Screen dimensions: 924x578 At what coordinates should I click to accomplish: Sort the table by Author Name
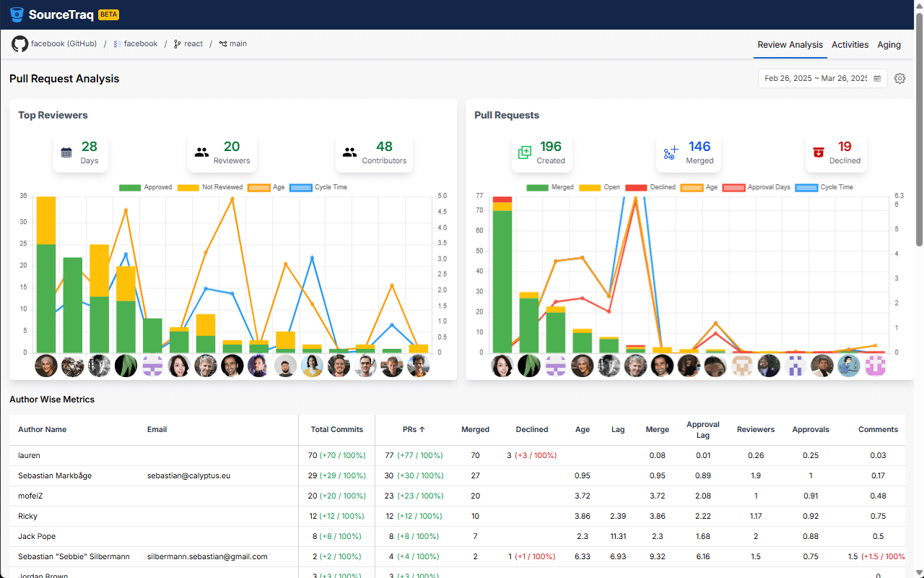point(42,429)
